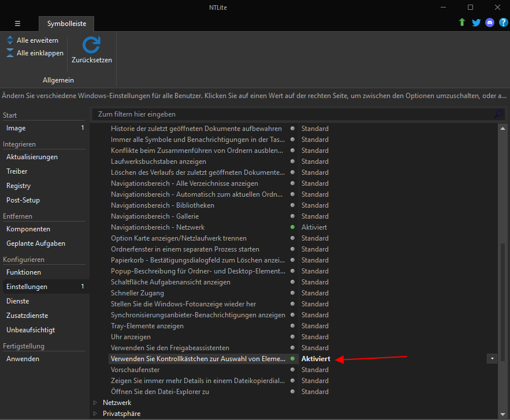Click the Zurücksetzen reset arrow icon
The image size is (510, 420).
click(91, 45)
